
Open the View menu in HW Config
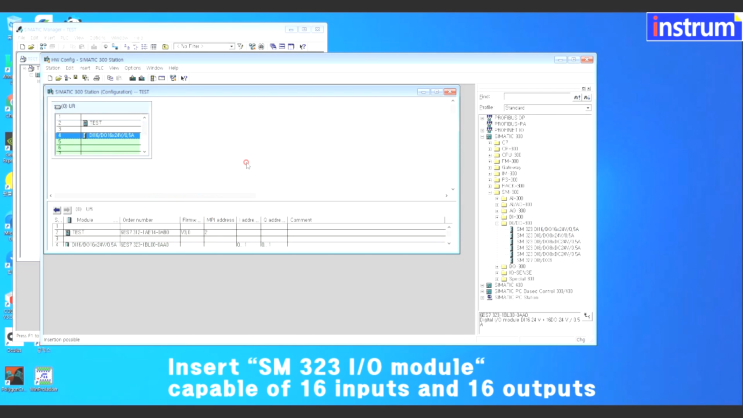click(114, 68)
